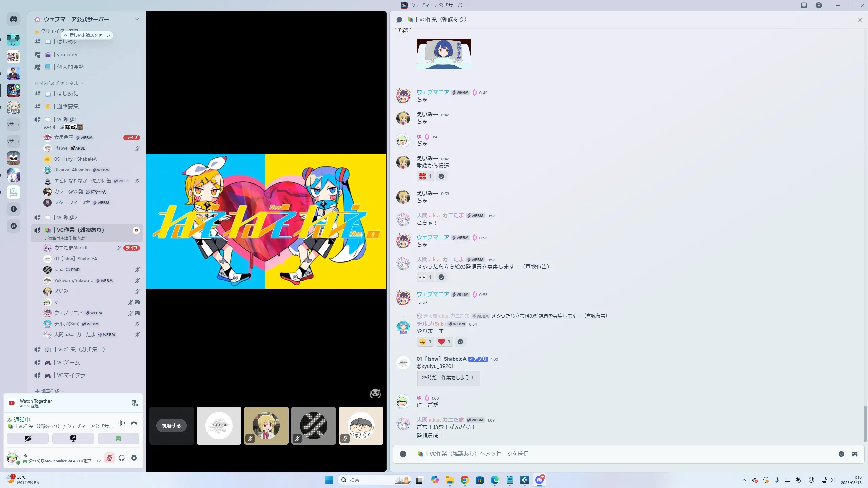Open the activities game controller button
868x488 pixels.
point(118,439)
